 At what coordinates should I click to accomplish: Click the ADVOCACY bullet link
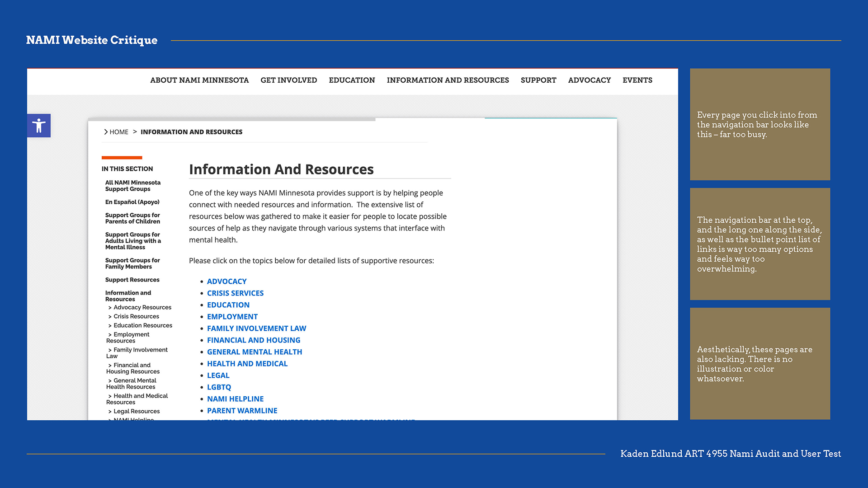pos(226,282)
